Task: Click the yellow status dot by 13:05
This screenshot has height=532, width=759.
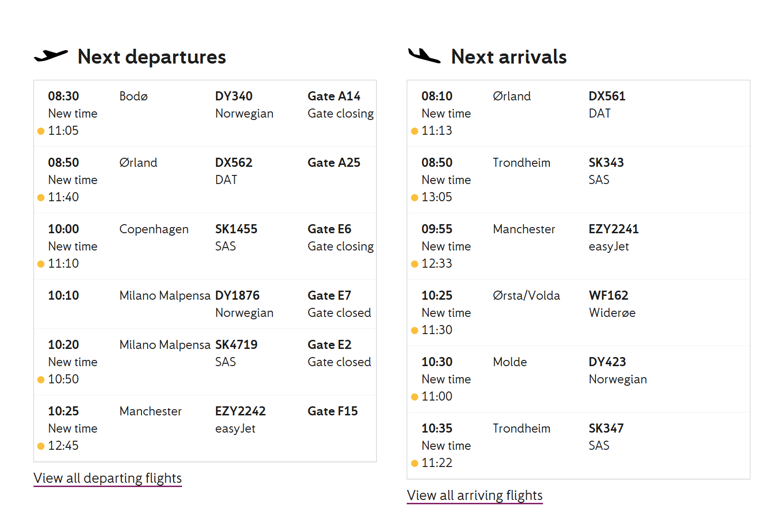Action: tap(414, 197)
